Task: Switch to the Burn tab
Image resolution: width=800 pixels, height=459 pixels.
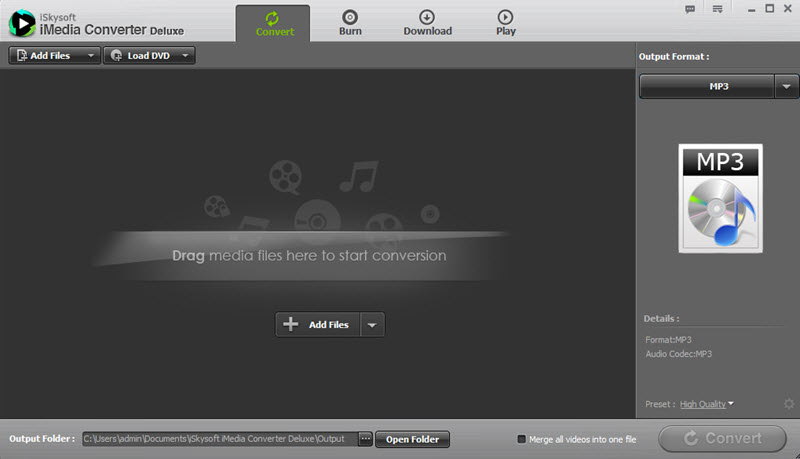Action: point(350,22)
